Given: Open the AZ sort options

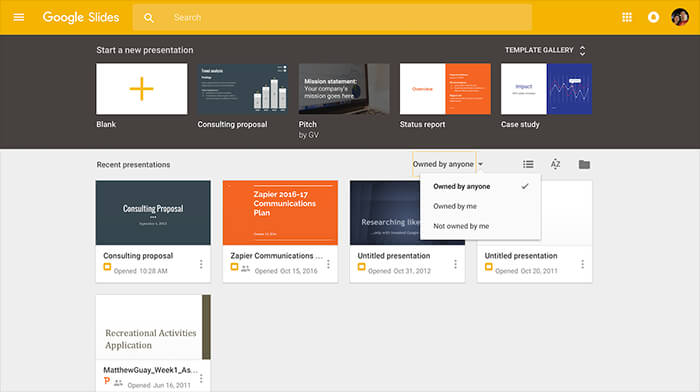Looking at the screenshot, I should 555,164.
